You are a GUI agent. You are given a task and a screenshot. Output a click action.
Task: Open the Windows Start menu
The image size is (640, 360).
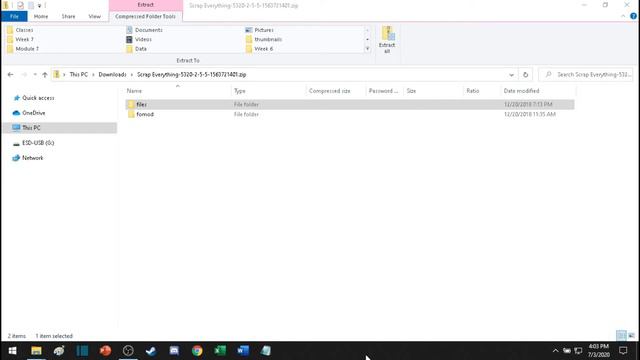tap(12, 351)
